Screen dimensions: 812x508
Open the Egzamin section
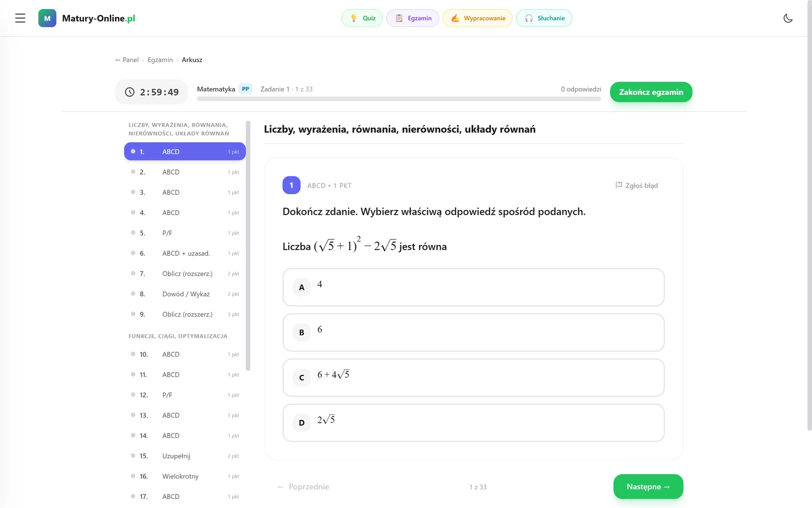tap(413, 18)
